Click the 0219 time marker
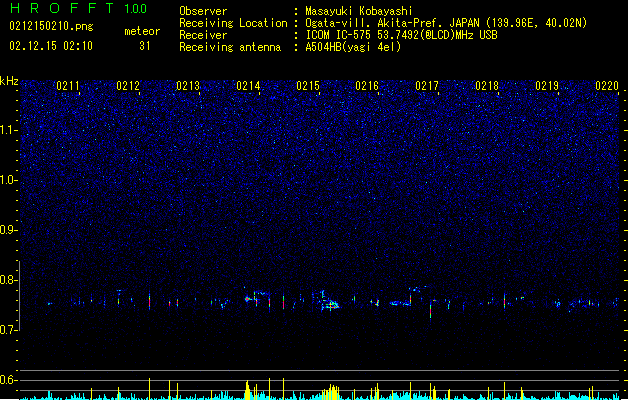The height and width of the screenshot is (400, 629). click(x=547, y=86)
